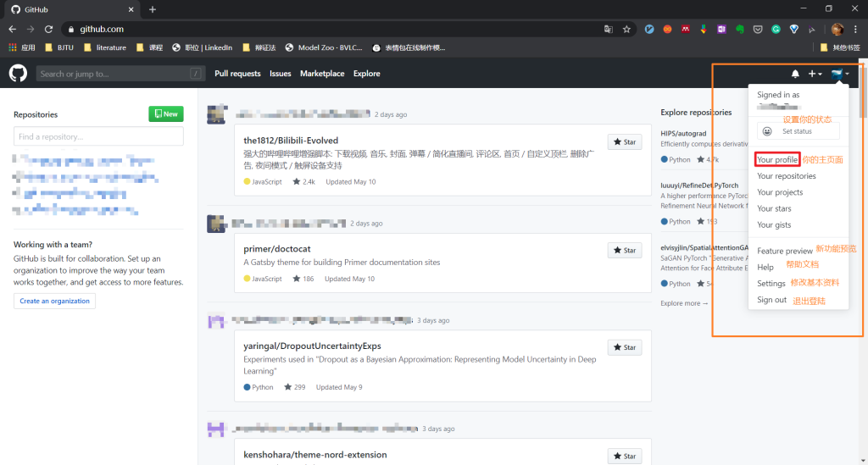Star primer/doctocat repository
The width and height of the screenshot is (868, 465).
(625, 251)
